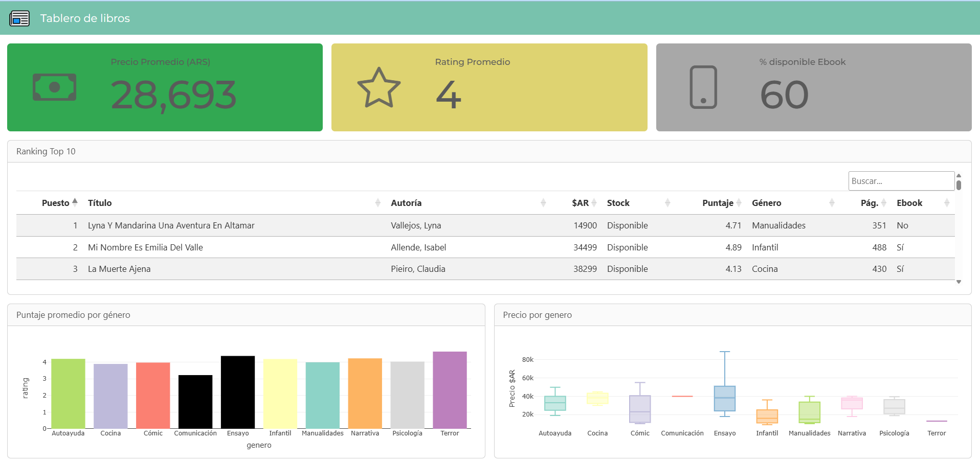This screenshot has height=462, width=980.
Task: Sort the Stock column
Action: [x=667, y=203]
